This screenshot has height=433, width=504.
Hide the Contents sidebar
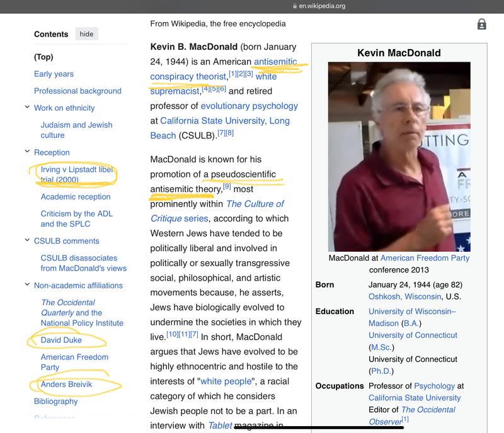86,34
